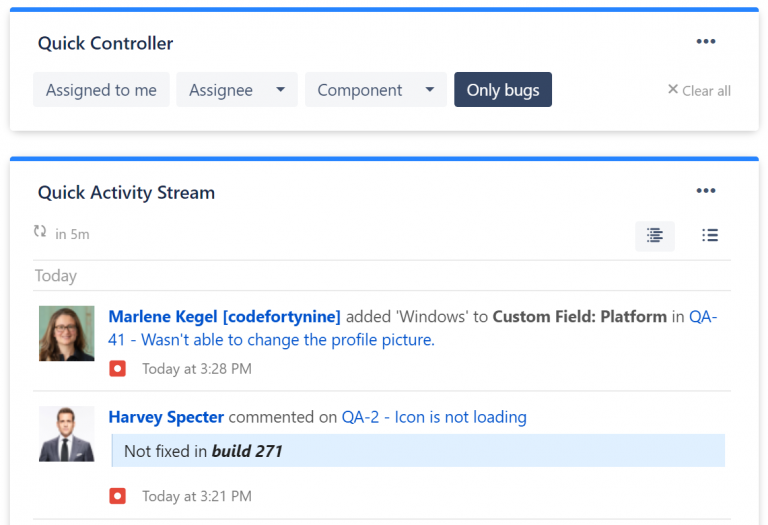Open Quick Activity Stream more options menu
Screen dimensions: 768x525
point(706,191)
